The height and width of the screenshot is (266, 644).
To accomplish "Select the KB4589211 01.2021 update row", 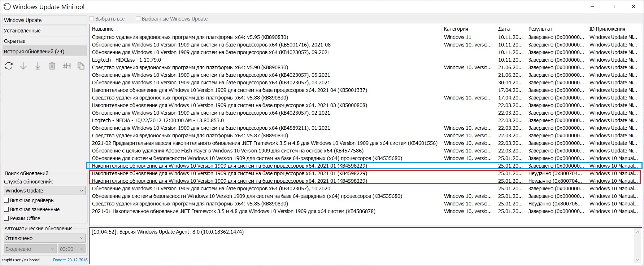I will pyautogui.click(x=365, y=128).
